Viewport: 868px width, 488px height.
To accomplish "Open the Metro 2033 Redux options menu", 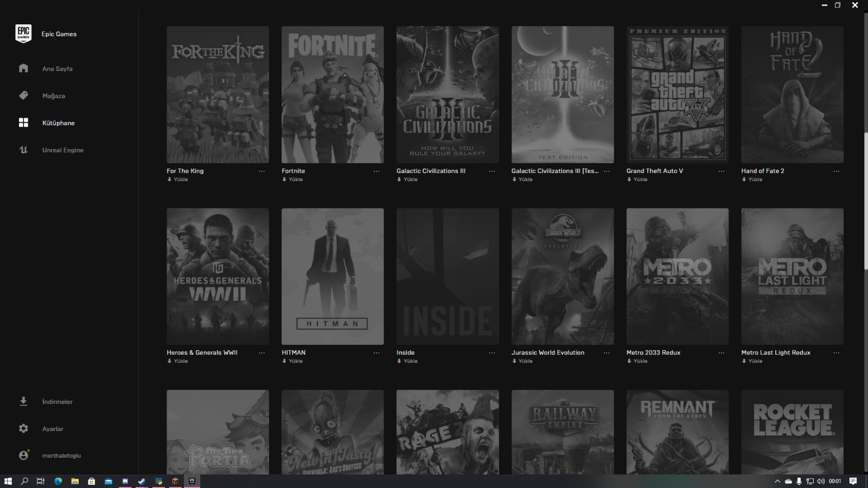I will pos(722,353).
